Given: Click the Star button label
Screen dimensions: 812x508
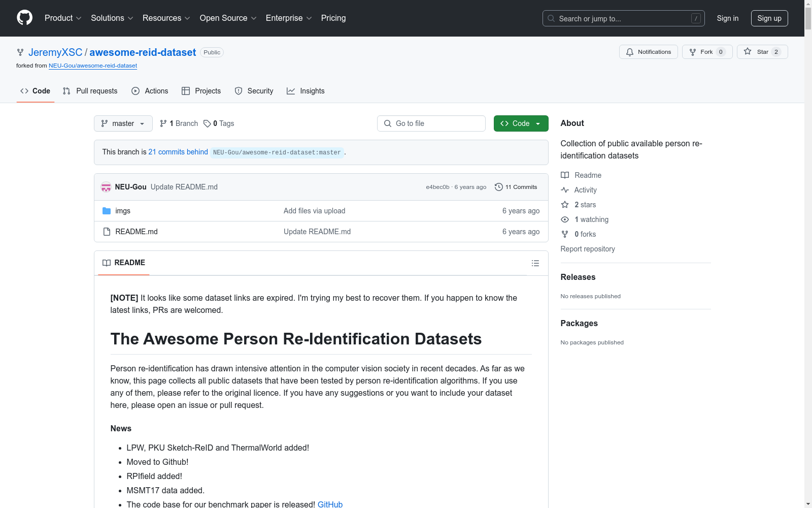Looking at the screenshot, I should (x=763, y=52).
